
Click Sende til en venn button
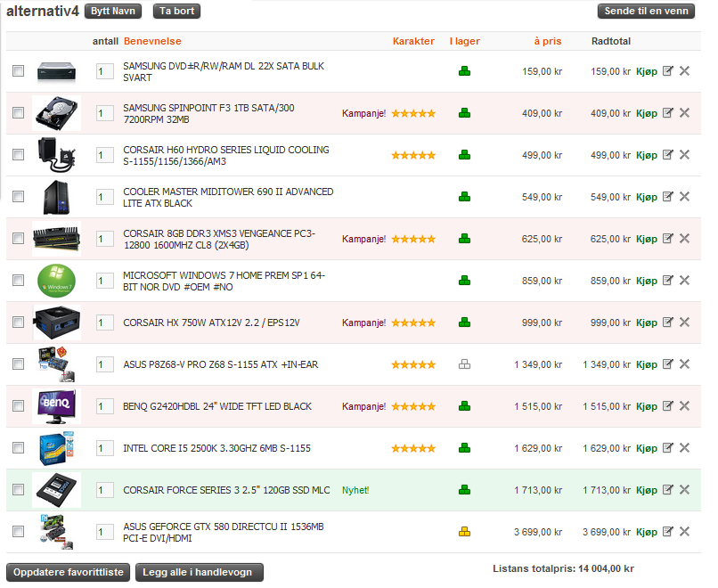[x=646, y=11]
